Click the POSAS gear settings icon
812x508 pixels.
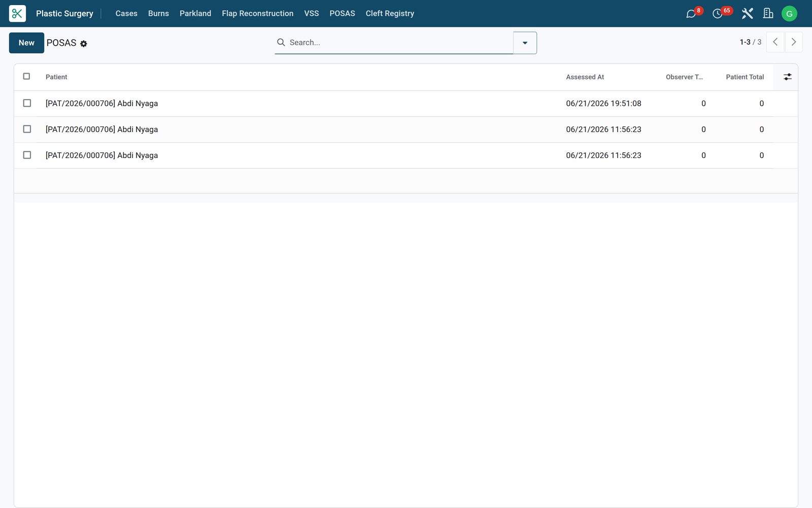[x=84, y=44]
